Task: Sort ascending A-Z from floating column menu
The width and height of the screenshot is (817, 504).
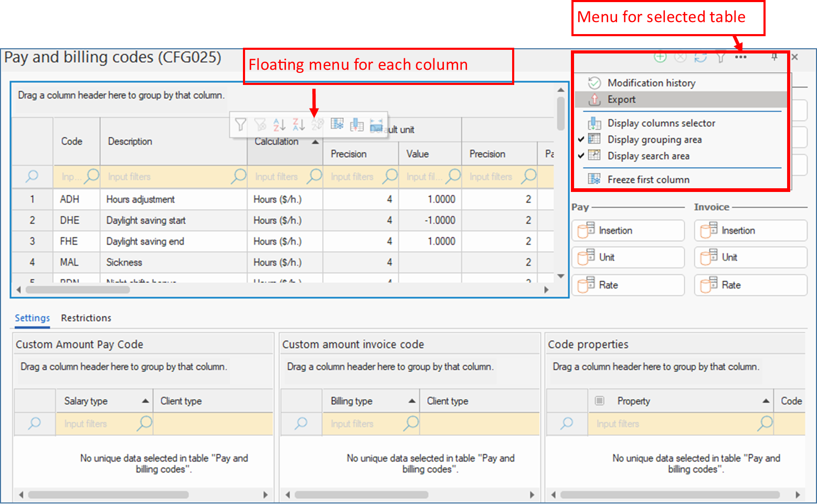Action: [279, 124]
